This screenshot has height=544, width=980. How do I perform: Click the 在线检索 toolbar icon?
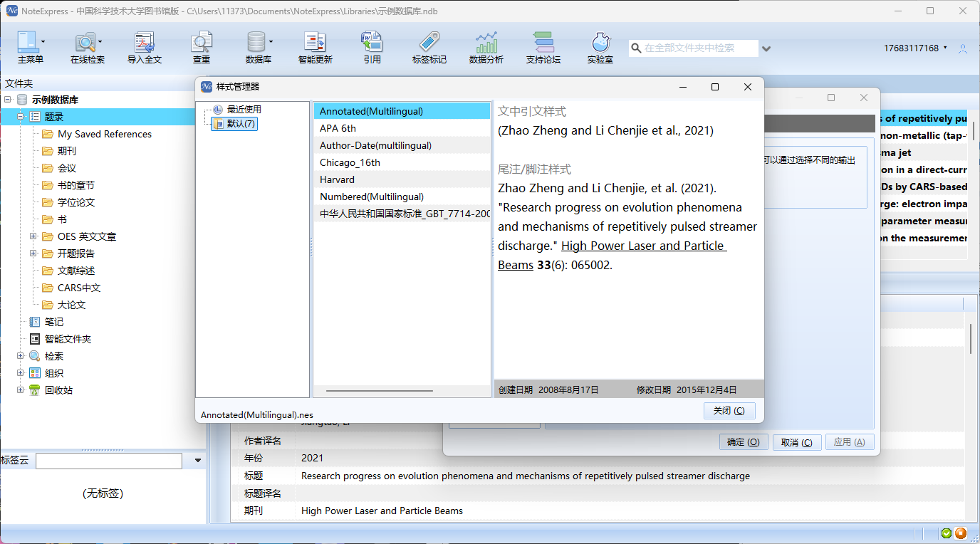coord(85,41)
